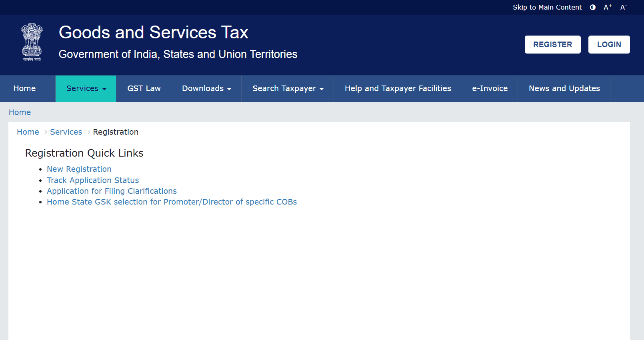The height and width of the screenshot is (340, 644).
Task: Open the Downloads dropdown
Action: point(206,88)
